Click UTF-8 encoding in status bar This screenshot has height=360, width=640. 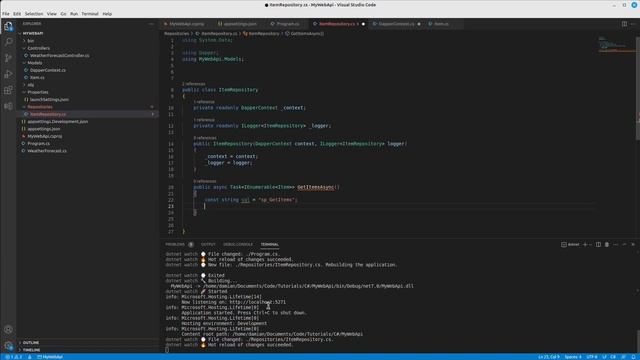pos(592,357)
